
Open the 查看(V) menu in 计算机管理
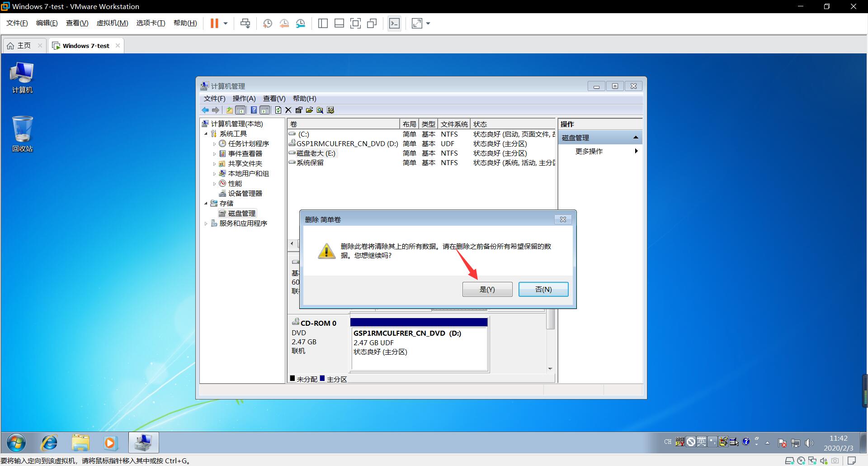point(274,99)
